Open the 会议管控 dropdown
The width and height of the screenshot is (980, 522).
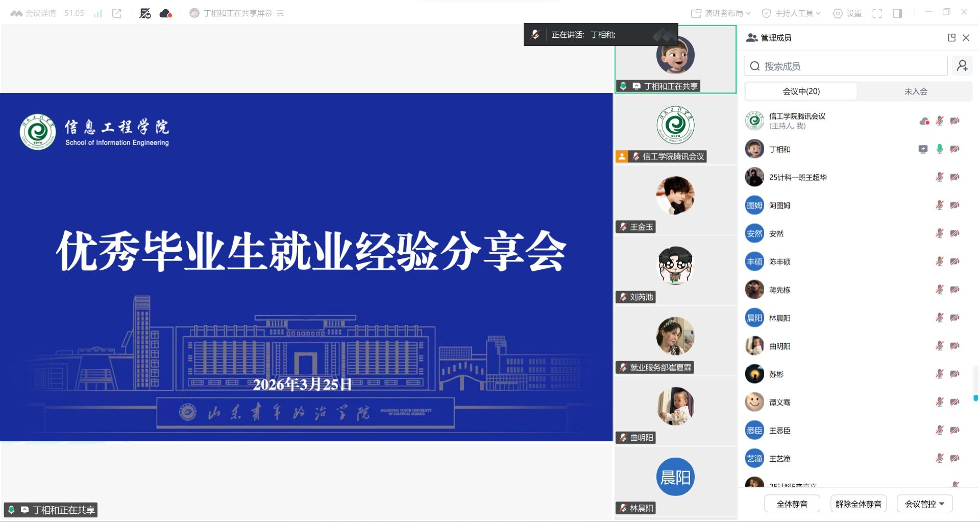pos(924,504)
